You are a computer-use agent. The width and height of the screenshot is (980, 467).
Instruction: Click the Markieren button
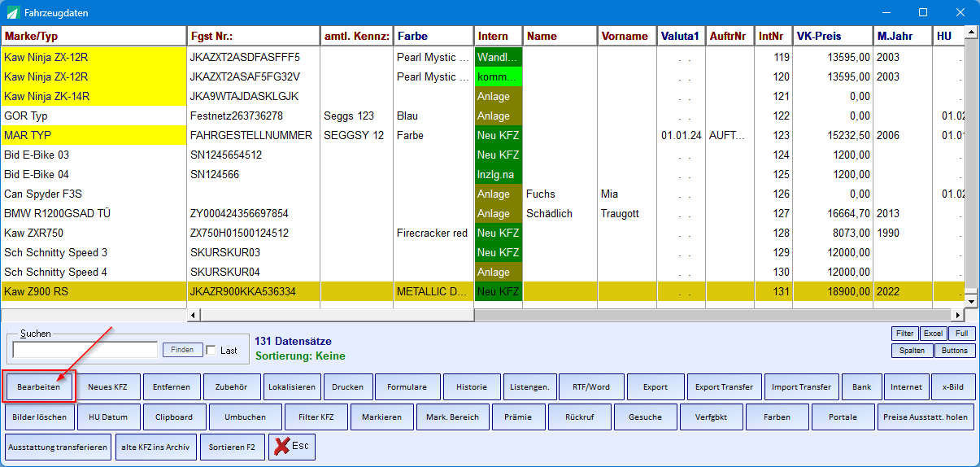tap(382, 417)
